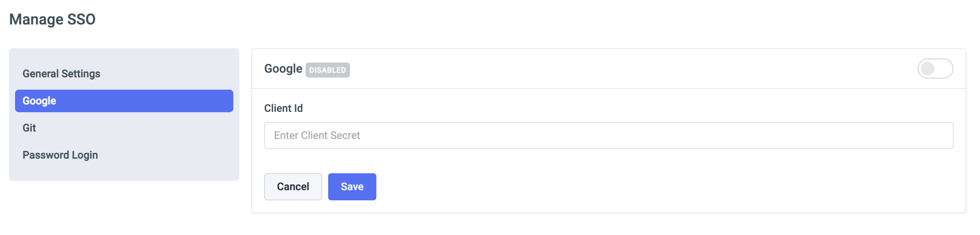The height and width of the screenshot is (235, 980).
Task: Focus the Enter Client Secret field
Action: point(608,136)
